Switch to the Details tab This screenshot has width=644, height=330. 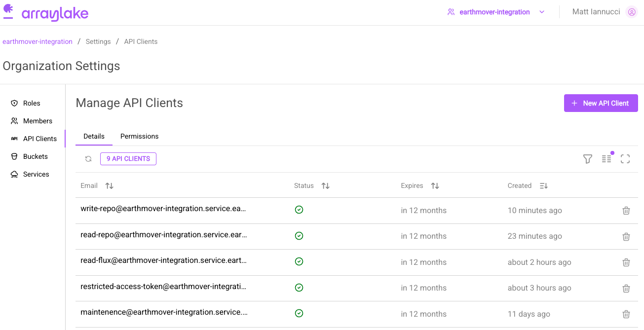(x=94, y=136)
